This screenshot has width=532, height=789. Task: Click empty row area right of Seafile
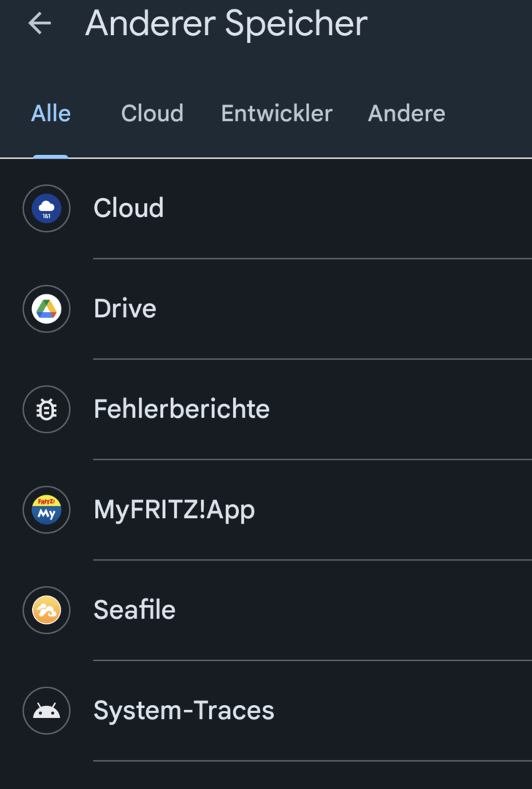coord(365,610)
